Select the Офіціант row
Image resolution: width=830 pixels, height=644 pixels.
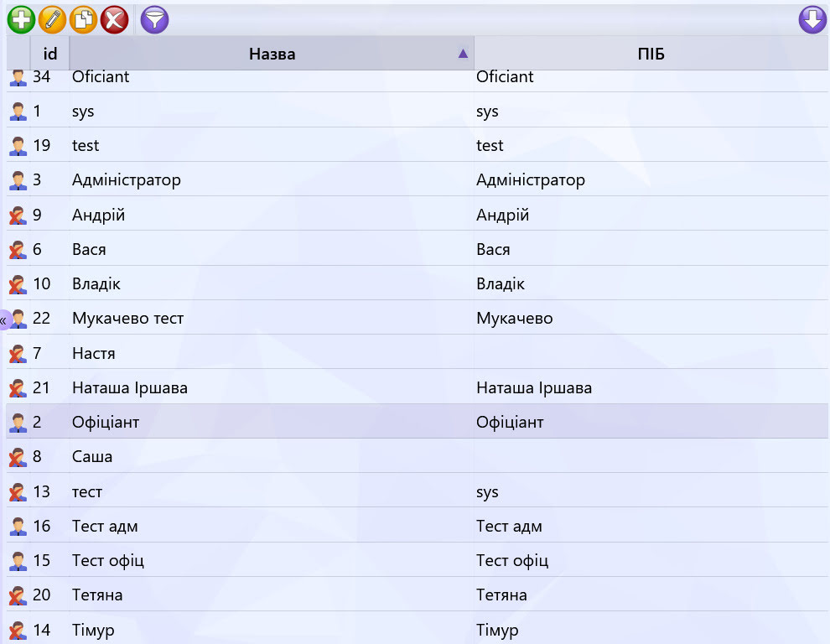pyautogui.click(x=418, y=422)
